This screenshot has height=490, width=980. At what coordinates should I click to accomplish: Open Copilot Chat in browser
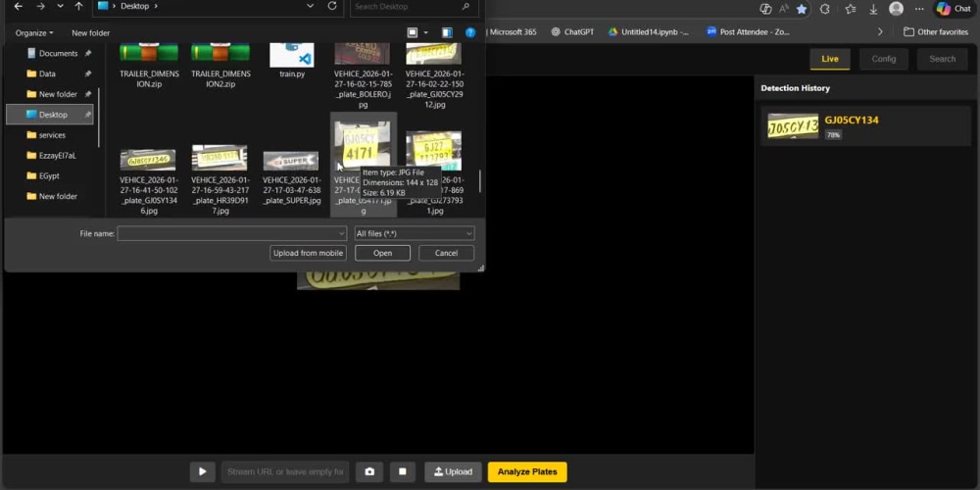pos(954,9)
